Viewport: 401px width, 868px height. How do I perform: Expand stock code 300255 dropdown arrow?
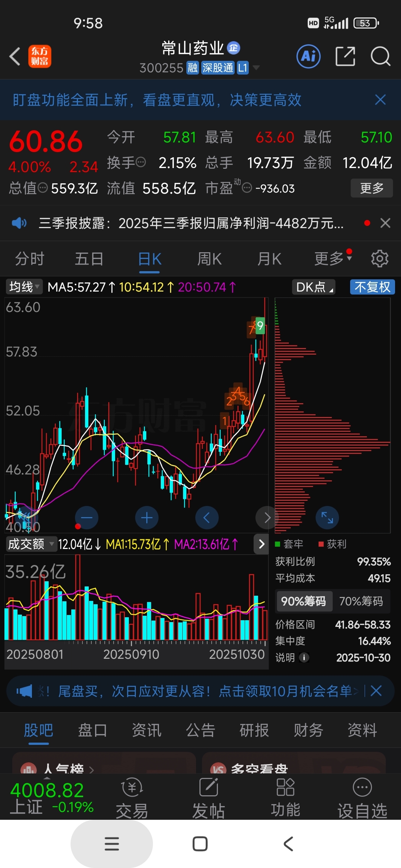pyautogui.click(x=256, y=68)
